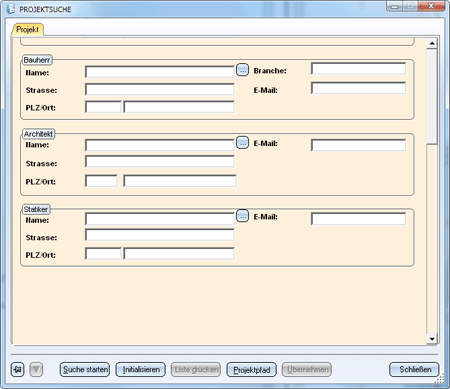Minimize the PROJEKTSUCHE window
The image size is (450, 389).
point(395,6)
